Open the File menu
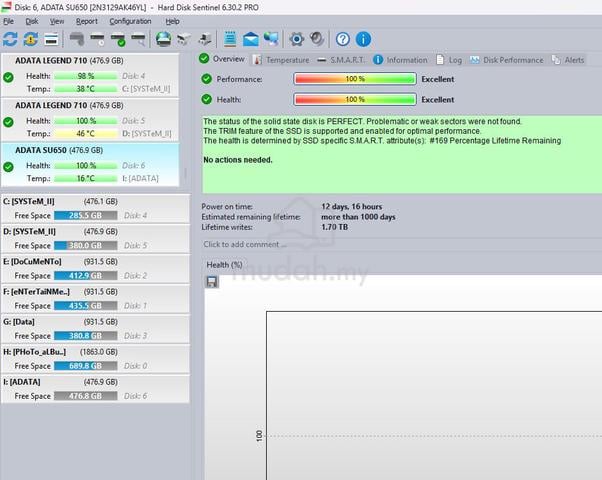 [8, 21]
